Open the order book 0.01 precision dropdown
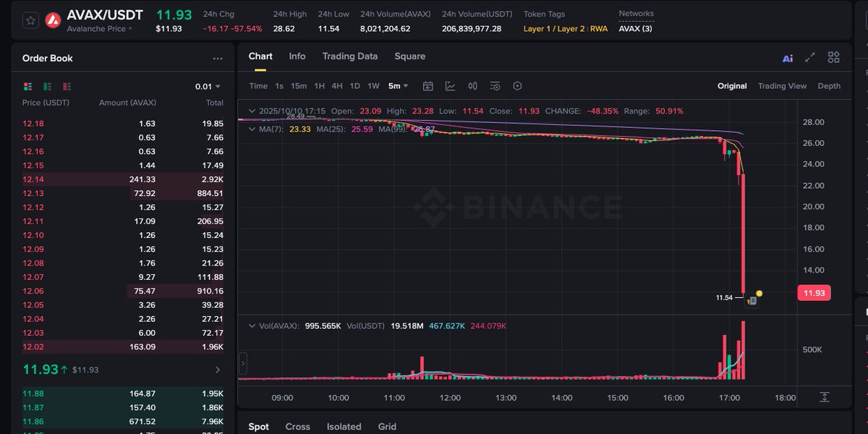The image size is (868, 434). (208, 86)
